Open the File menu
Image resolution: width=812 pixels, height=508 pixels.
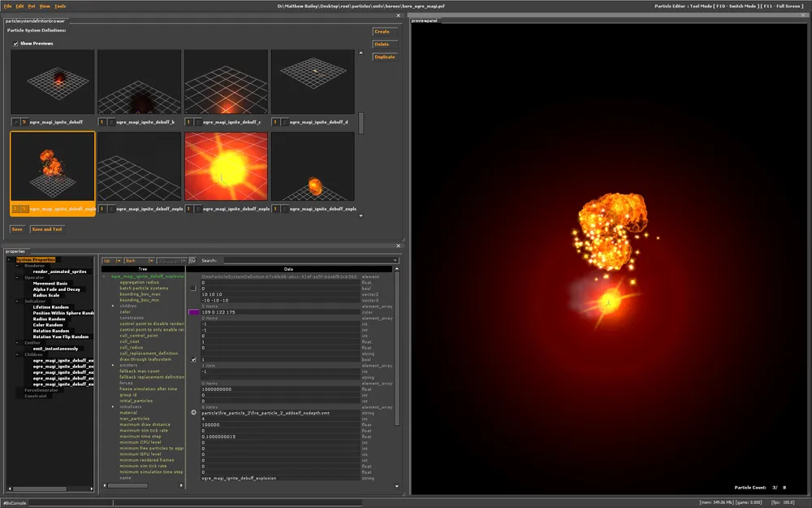(7, 6)
